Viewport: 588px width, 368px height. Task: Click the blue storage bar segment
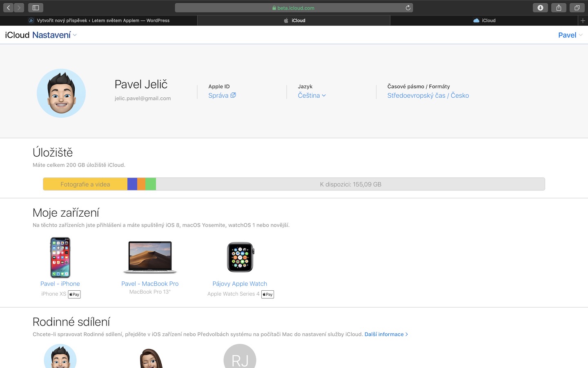coord(132,184)
